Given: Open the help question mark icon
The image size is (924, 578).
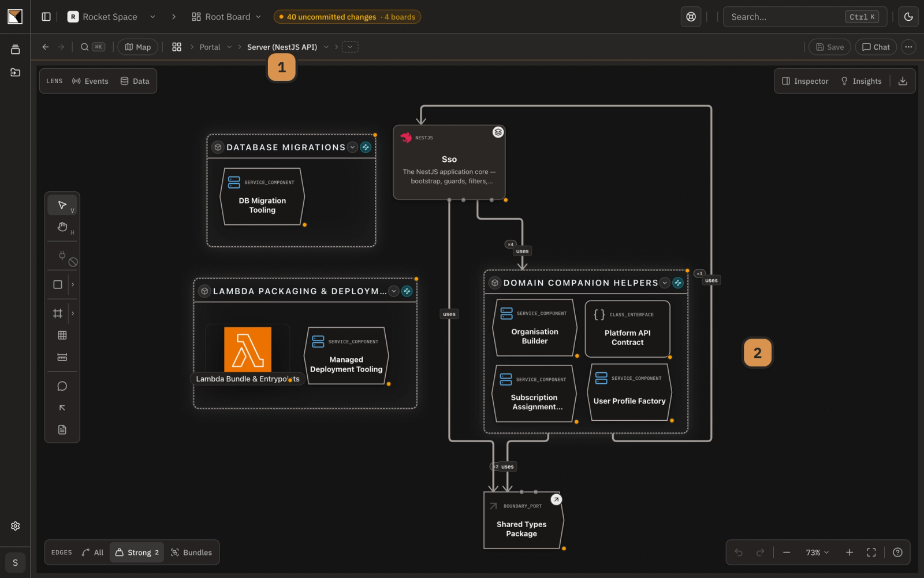Looking at the screenshot, I should pyautogui.click(x=897, y=553).
